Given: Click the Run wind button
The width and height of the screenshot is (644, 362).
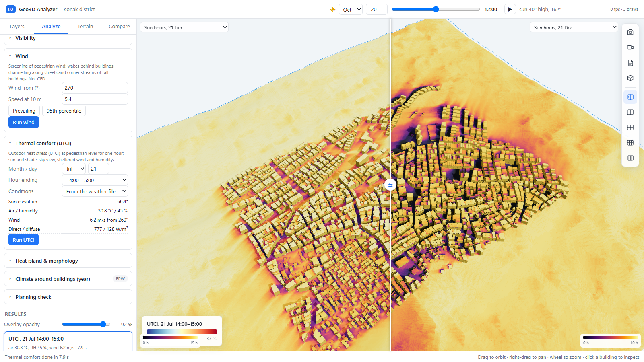Looking at the screenshot, I should pyautogui.click(x=24, y=122).
